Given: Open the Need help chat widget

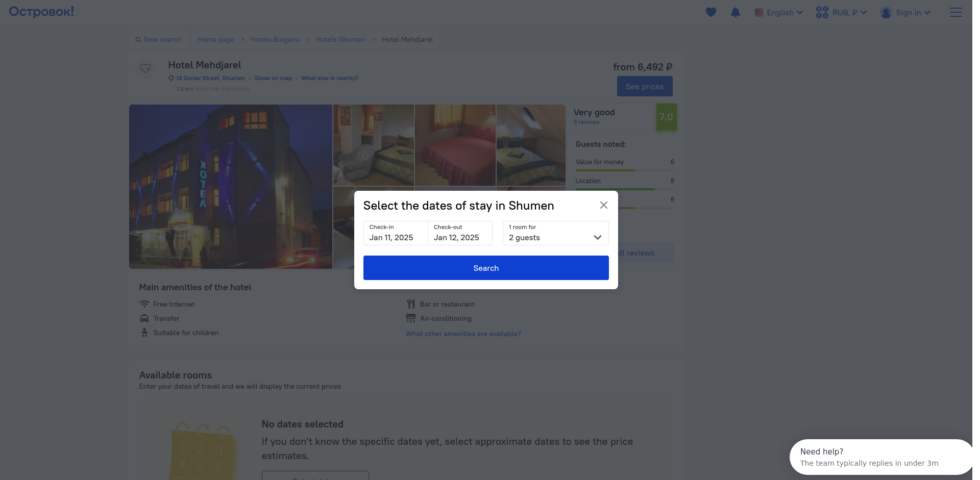Looking at the screenshot, I should click(x=880, y=457).
